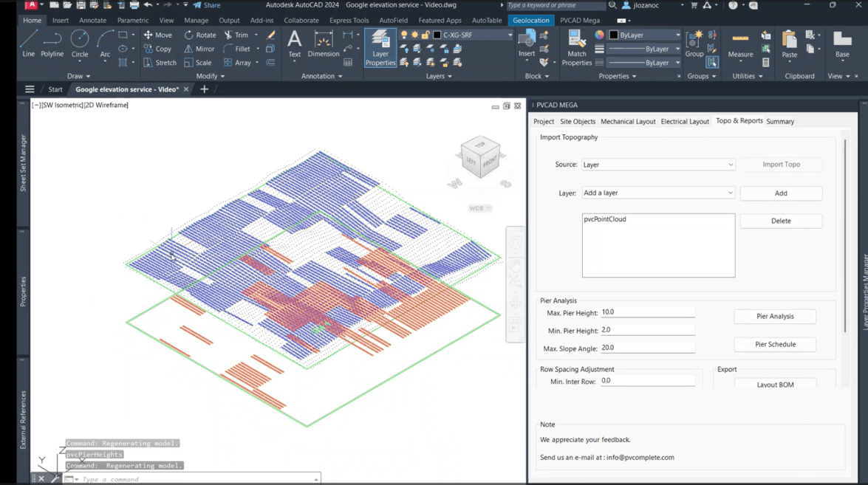
Task: Click the Pier Analysis button
Action: [775, 316]
